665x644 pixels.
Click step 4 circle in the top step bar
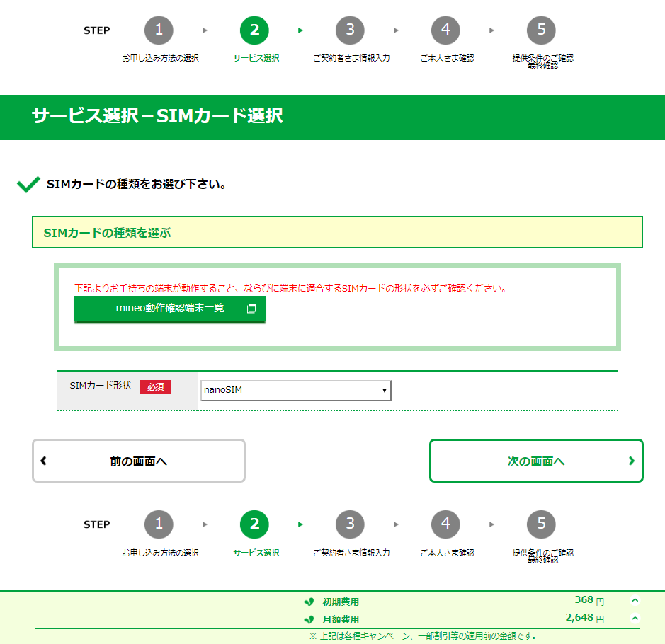(x=445, y=30)
